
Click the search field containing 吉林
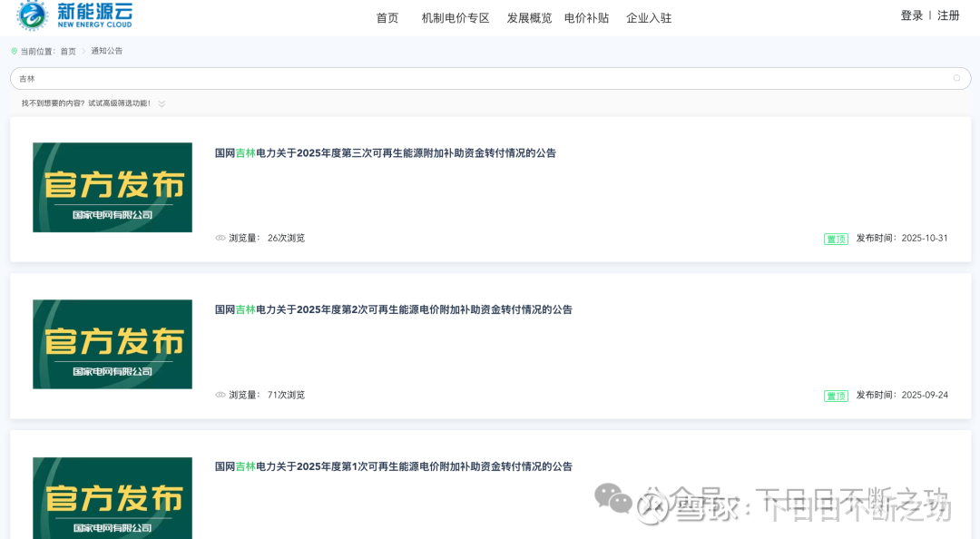click(490, 78)
